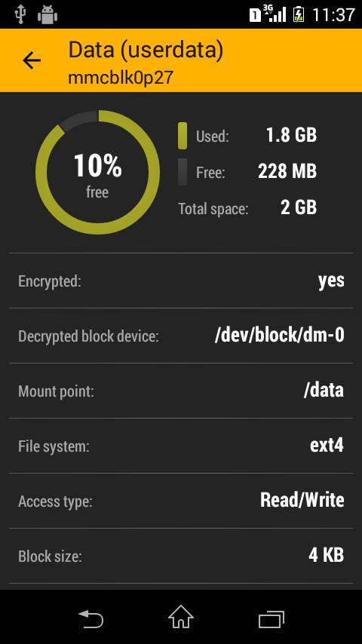Tap the Android home navigation button

(x=181, y=617)
